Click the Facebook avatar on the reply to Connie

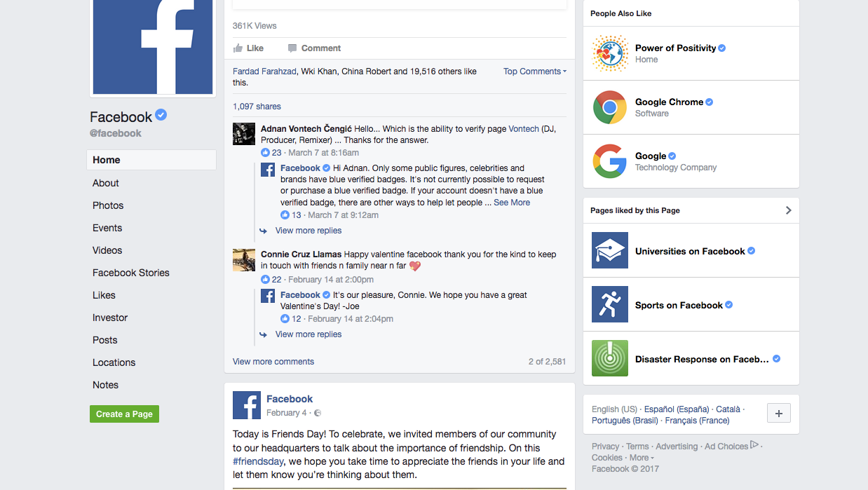[x=268, y=296]
